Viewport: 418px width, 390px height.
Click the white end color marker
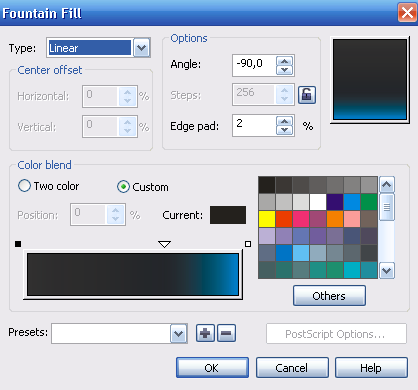[248, 244]
